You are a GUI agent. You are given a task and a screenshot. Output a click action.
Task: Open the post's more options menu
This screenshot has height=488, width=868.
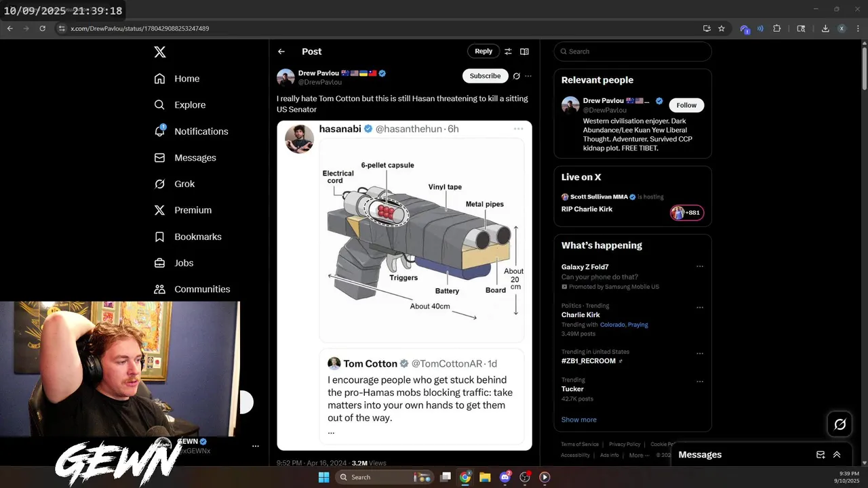(x=528, y=76)
